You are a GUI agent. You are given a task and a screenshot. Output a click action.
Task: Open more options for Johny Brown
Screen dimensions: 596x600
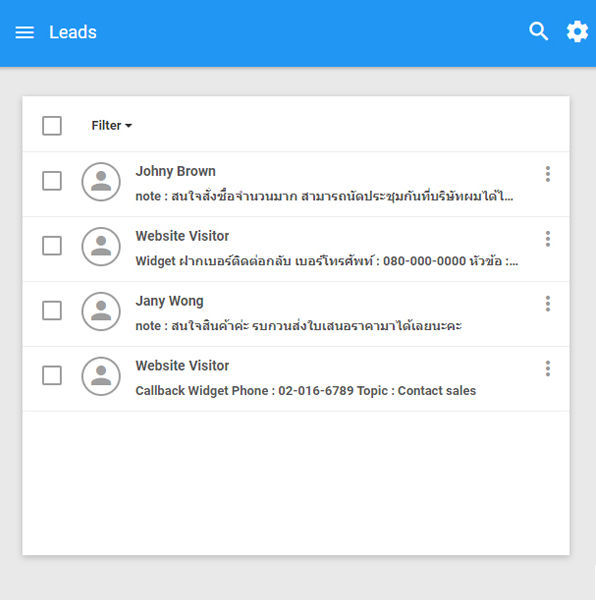[x=548, y=174]
